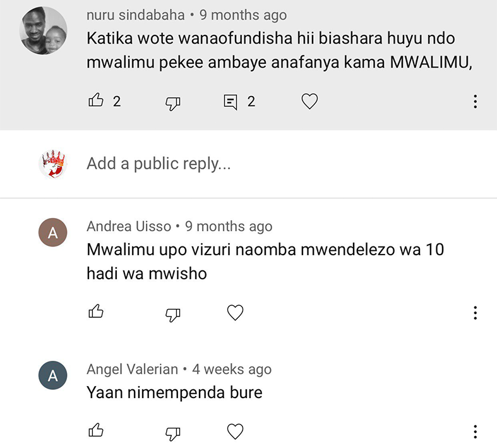Open Andrea Uisso's channel name link
Viewport: 497px width, 448px height.
[x=129, y=226]
